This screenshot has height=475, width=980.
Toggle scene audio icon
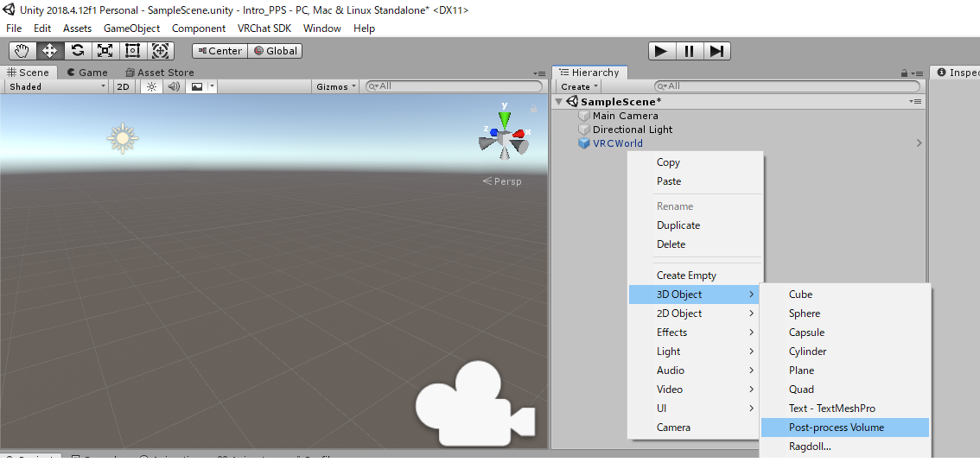tap(174, 86)
